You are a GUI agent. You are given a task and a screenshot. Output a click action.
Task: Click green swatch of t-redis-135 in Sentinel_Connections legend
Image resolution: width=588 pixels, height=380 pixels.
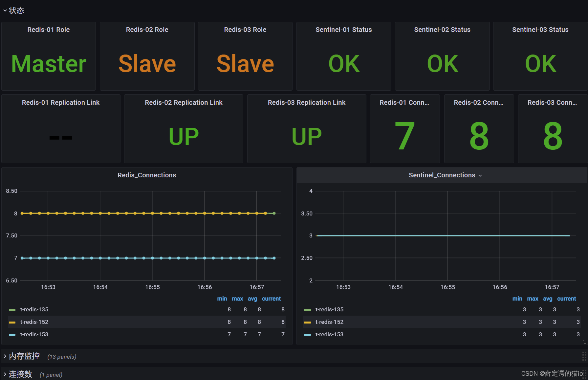coord(307,310)
